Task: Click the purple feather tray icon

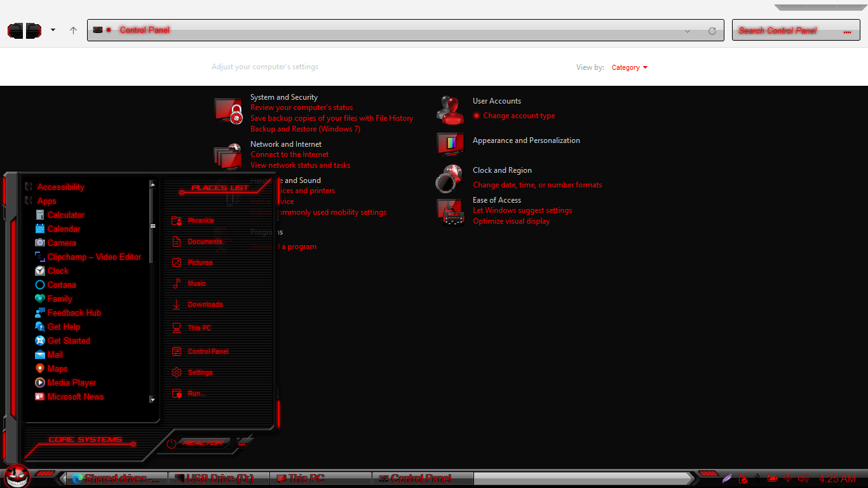Action: point(727,478)
